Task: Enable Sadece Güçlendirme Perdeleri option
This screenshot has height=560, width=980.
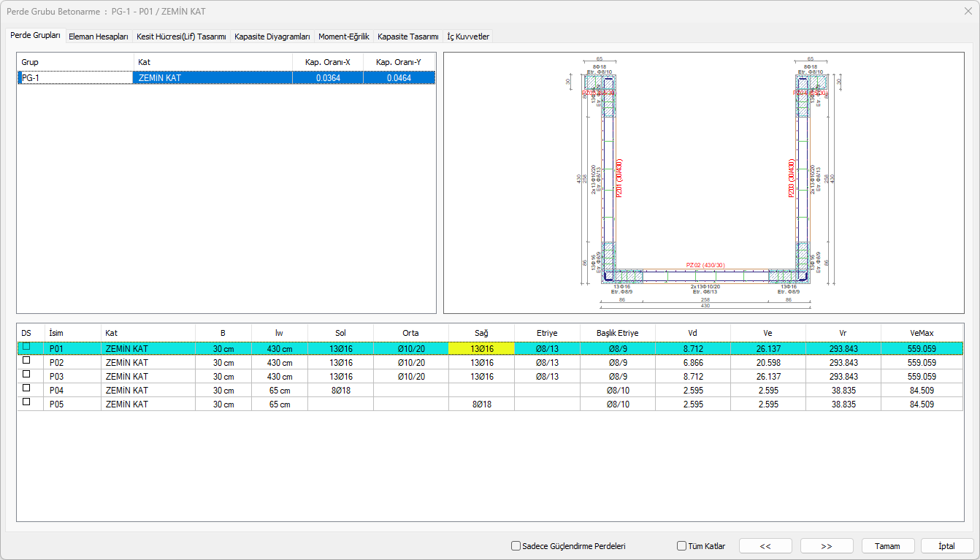Action: (516, 546)
